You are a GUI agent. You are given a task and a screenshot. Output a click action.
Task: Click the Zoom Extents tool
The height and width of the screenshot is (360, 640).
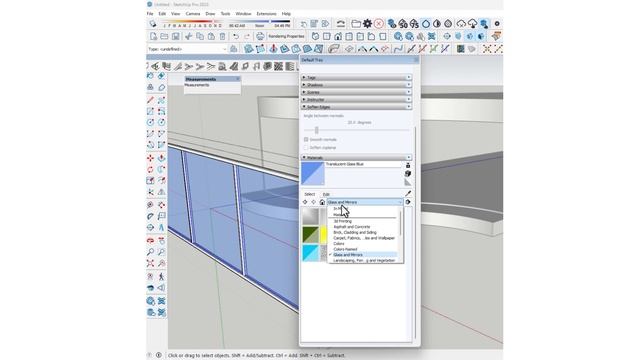[151, 263]
